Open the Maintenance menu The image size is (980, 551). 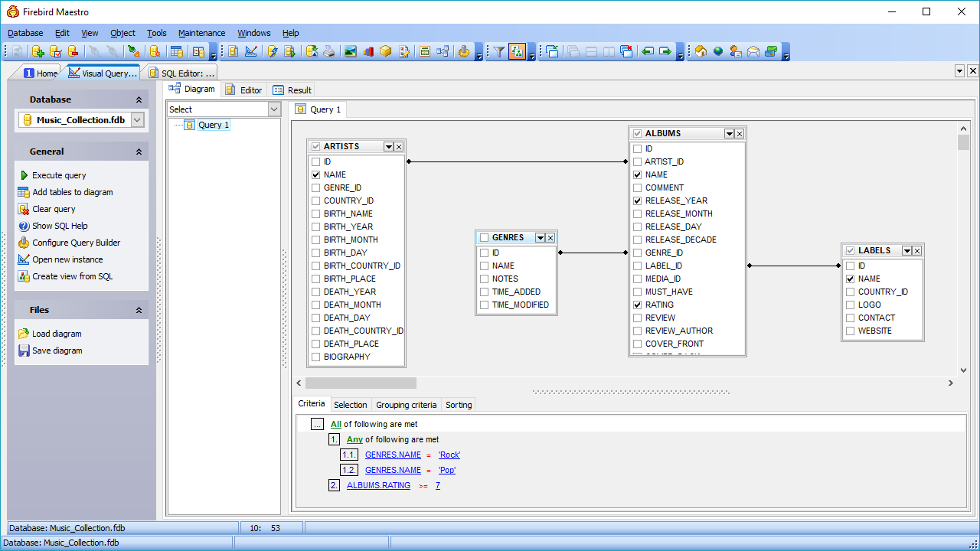click(201, 33)
